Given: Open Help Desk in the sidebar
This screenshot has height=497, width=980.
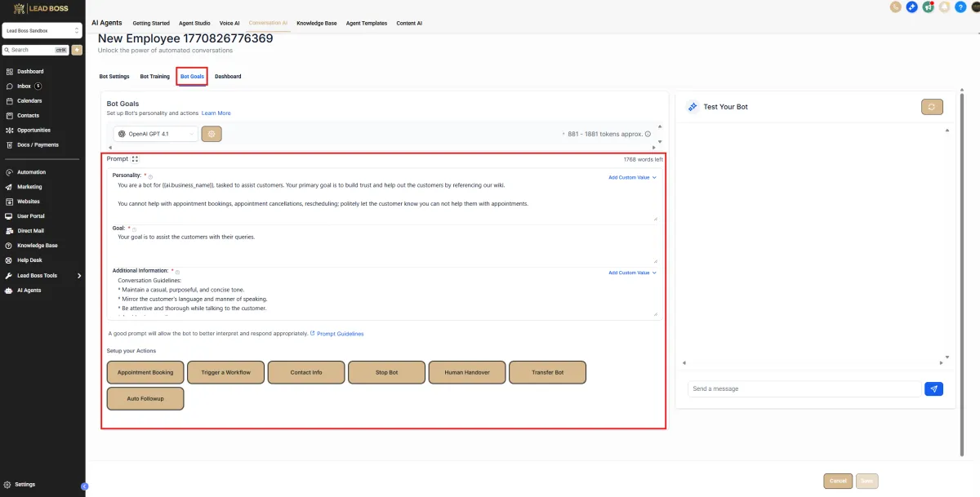Looking at the screenshot, I should click(29, 260).
